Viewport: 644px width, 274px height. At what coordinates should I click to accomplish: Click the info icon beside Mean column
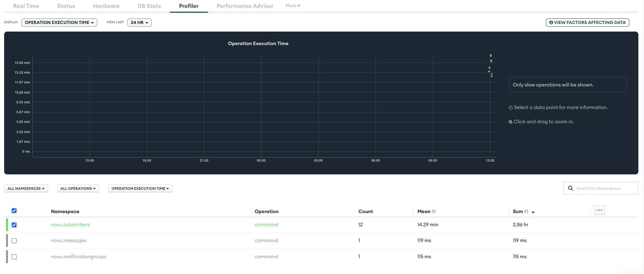click(434, 212)
